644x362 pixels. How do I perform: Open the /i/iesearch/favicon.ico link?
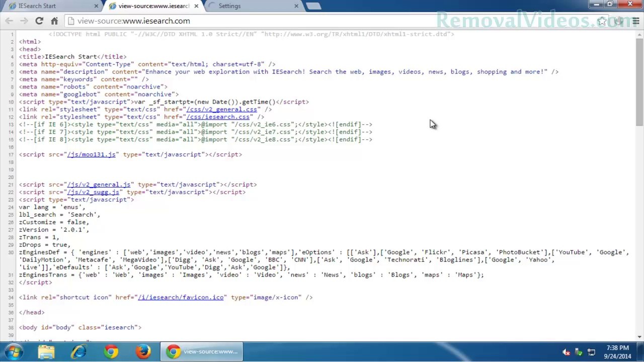[x=181, y=297]
